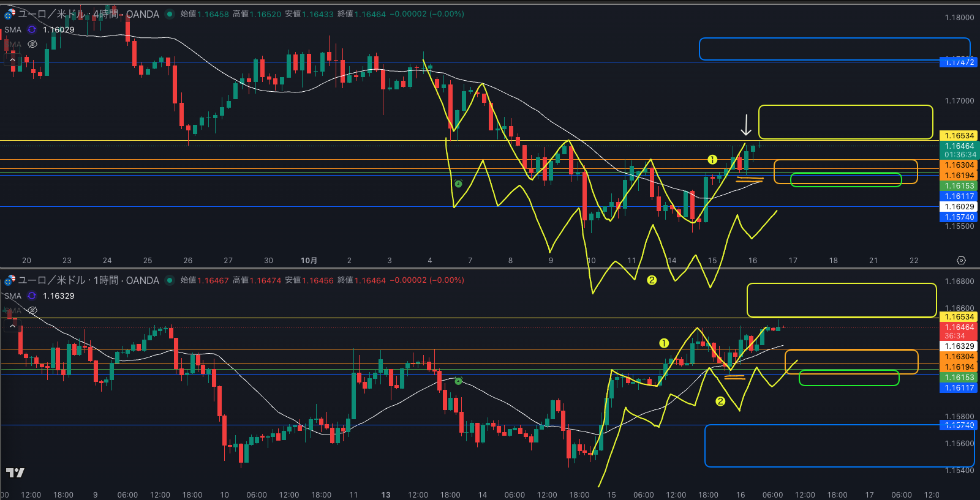Click circled number 2 marker in lower chart
This screenshot has width=980, height=500.
click(720, 401)
